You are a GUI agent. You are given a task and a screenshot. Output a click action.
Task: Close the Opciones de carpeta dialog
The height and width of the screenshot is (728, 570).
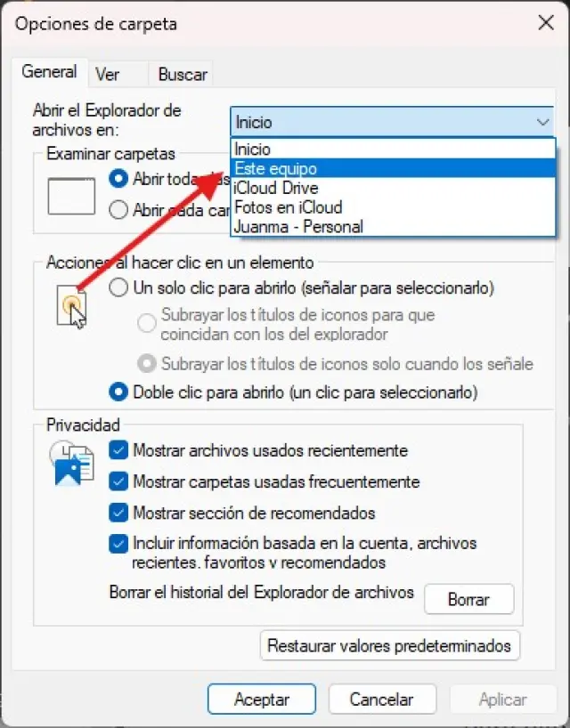[546, 22]
